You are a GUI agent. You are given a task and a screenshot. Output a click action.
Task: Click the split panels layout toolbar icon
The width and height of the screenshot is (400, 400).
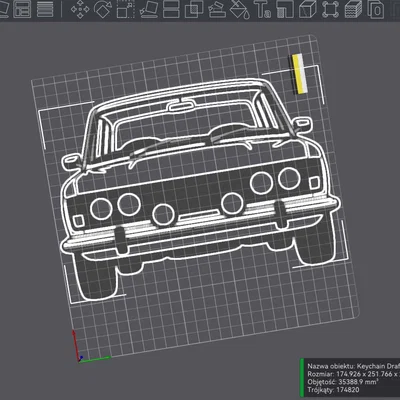point(23,9)
